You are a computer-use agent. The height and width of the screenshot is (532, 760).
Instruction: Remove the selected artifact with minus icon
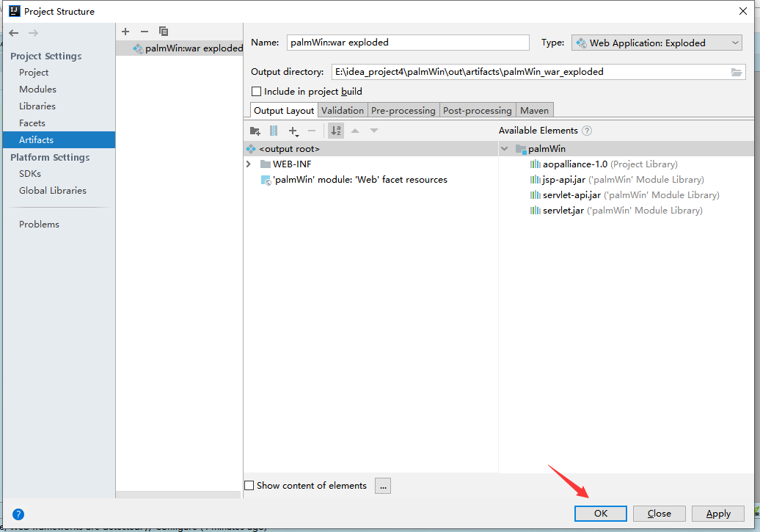145,32
